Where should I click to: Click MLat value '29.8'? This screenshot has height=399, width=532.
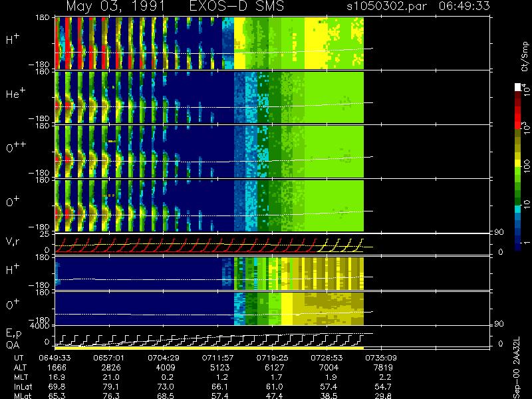383,396
